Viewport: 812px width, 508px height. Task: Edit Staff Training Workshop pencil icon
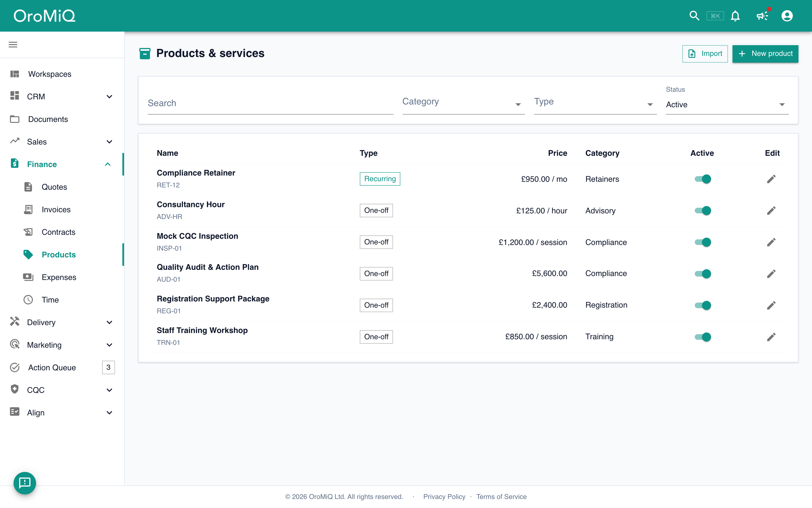[771, 337]
